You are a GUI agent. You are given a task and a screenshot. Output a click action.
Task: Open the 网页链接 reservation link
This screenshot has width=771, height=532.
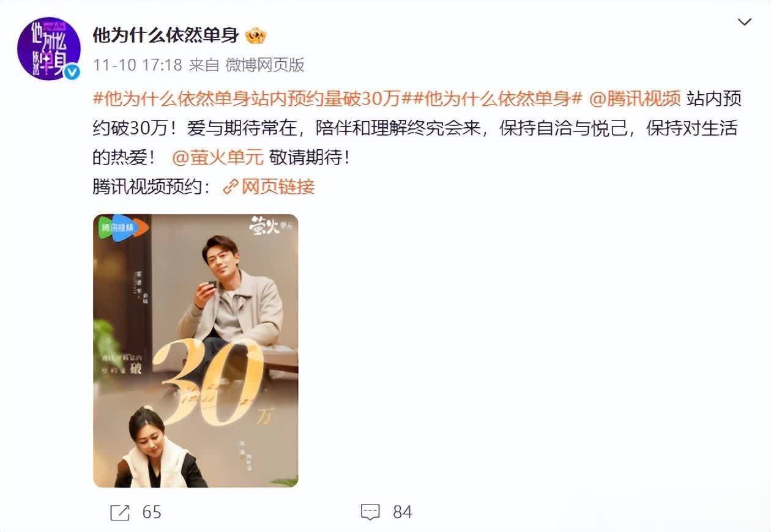coord(278,187)
